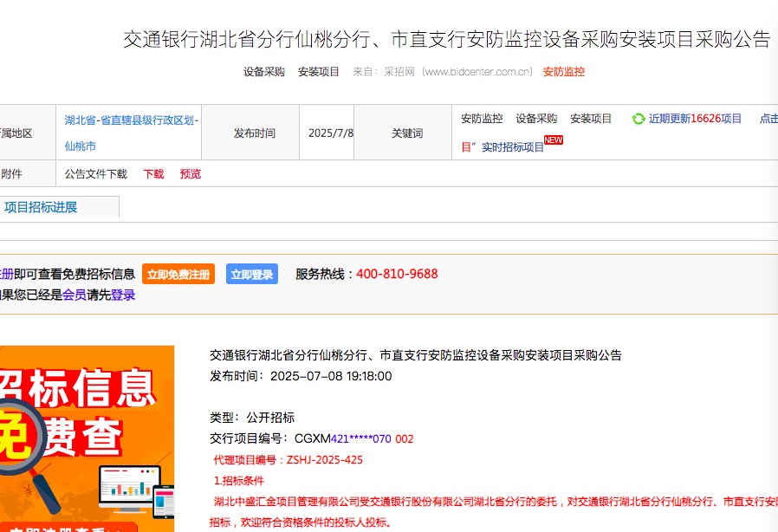The width and height of the screenshot is (778, 532).
Task: Click 登录 link after 请先
Action: click(x=122, y=295)
